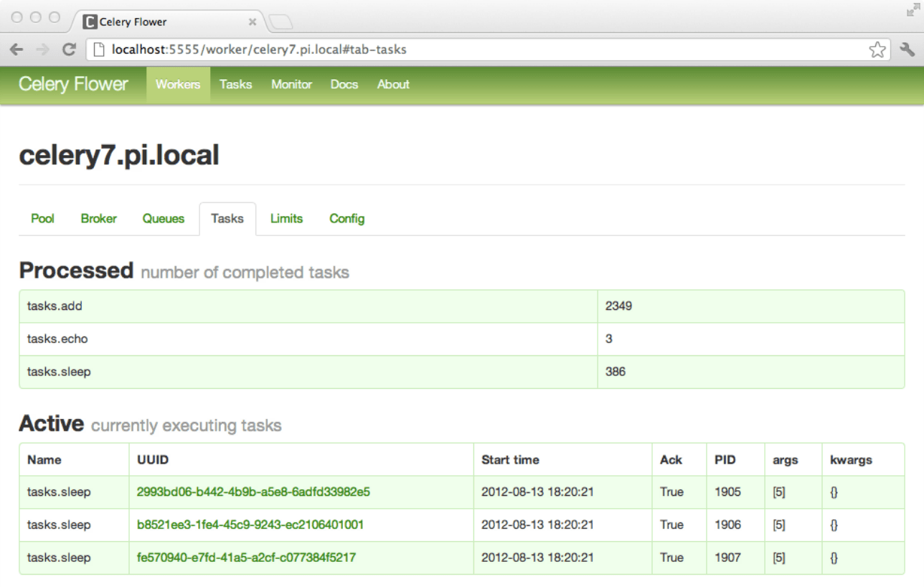
Task: Bookmark page with star icon
Action: point(877,50)
